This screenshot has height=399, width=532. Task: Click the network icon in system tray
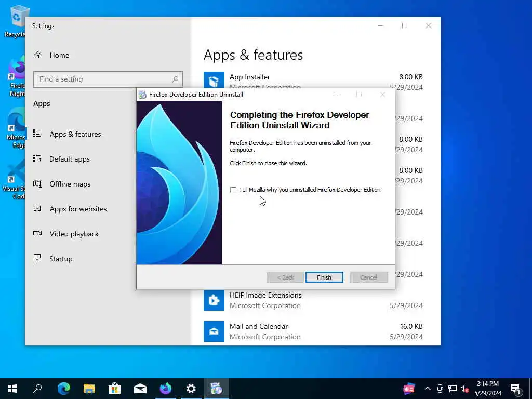click(x=453, y=389)
